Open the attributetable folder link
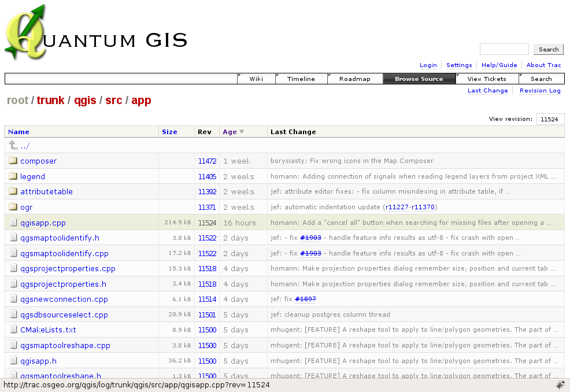570x392 pixels. coord(46,191)
